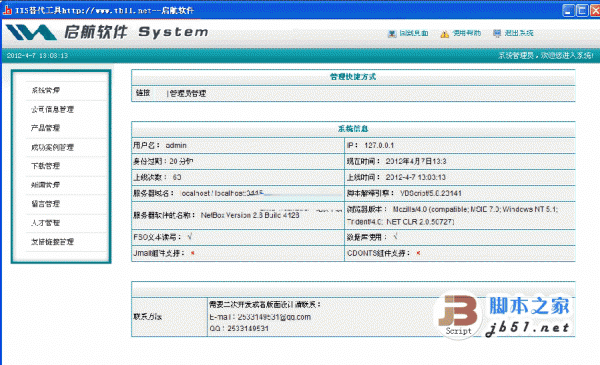This screenshot has width=600, height=365.
Task: Open the 使用帮助 help link
Action: tap(466, 33)
